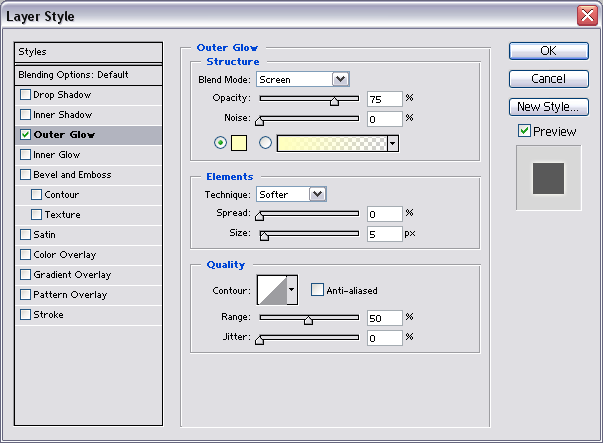Uncheck the Outer Glow checkbox
This screenshot has width=603, height=443.
(x=25, y=135)
